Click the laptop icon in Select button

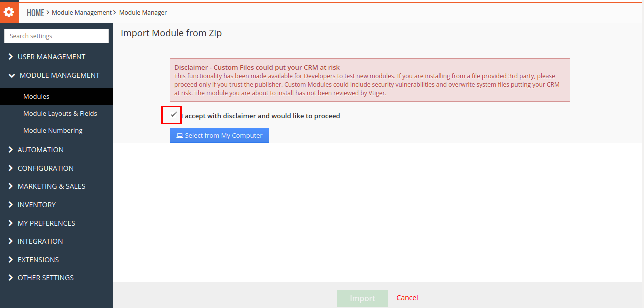pos(179,136)
